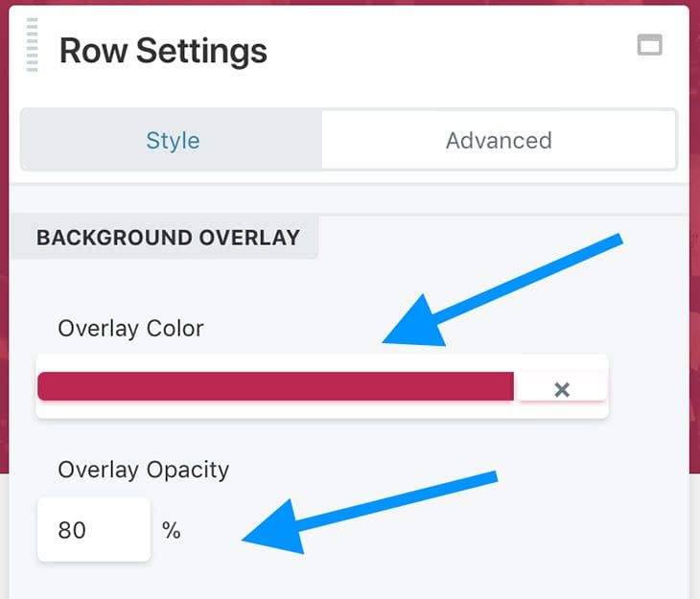
Task: Open the Overlay Color picker swatch
Action: (276, 386)
